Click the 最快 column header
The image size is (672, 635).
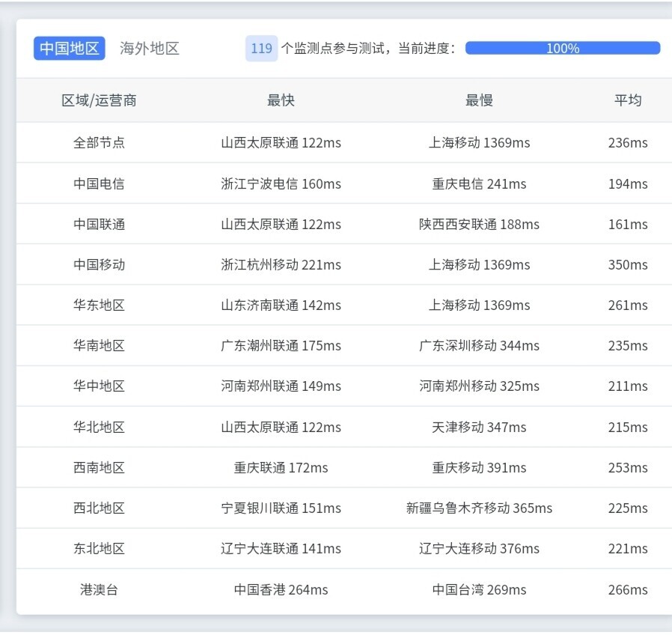(x=281, y=100)
